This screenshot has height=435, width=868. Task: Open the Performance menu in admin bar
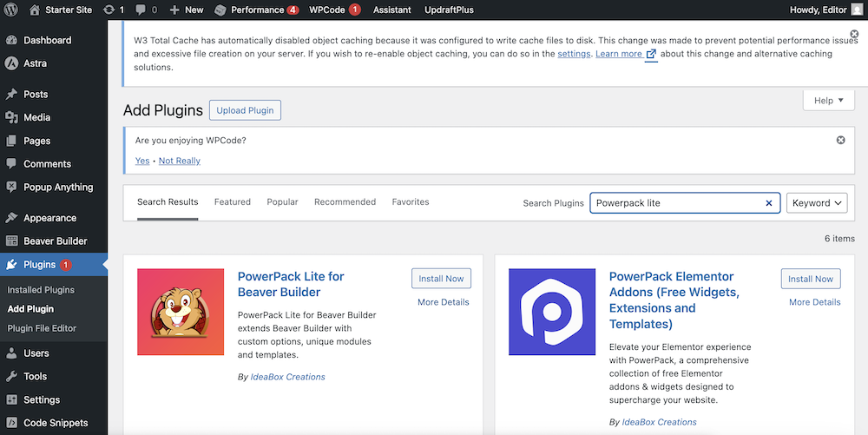(x=257, y=10)
